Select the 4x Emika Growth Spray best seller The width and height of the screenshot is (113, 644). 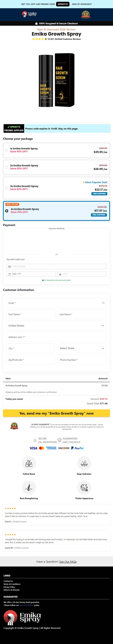point(7,211)
